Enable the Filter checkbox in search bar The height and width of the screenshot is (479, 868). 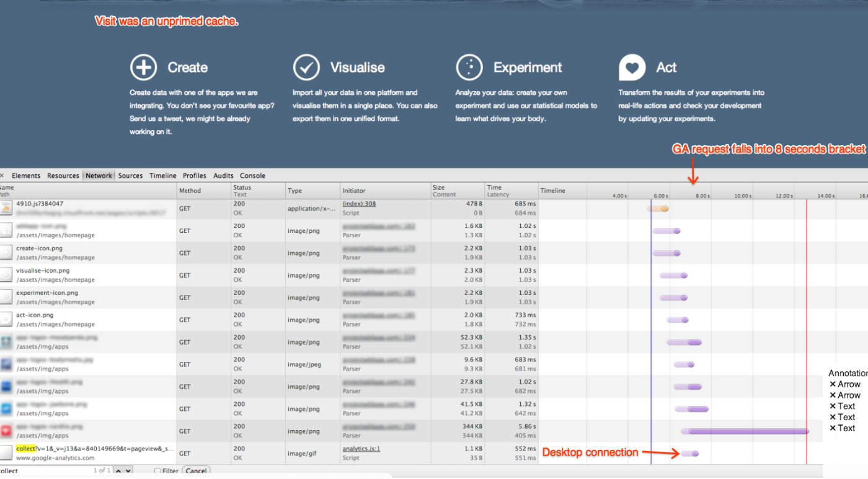click(157, 471)
